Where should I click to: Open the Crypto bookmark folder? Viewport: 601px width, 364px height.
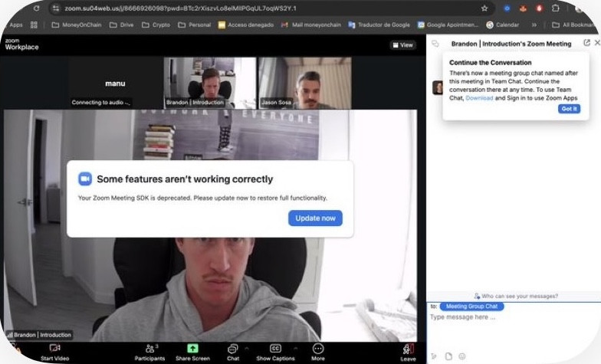[156, 25]
